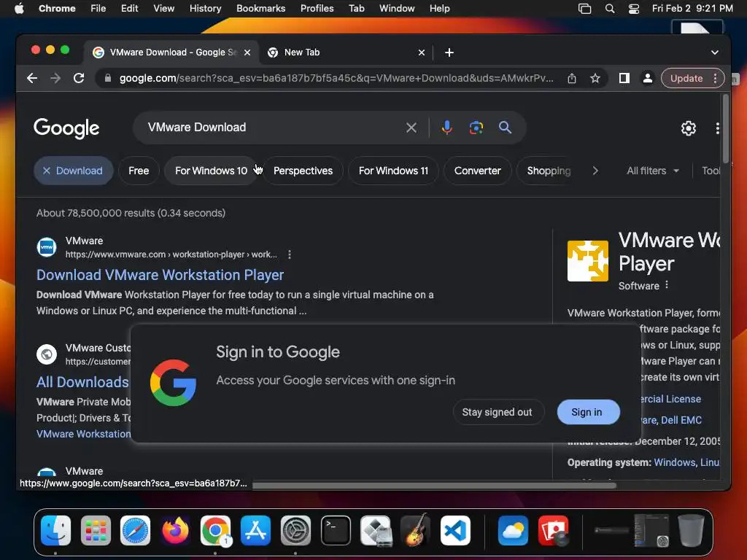Open the Chrome profile icon
The image size is (747, 560).
point(648,78)
